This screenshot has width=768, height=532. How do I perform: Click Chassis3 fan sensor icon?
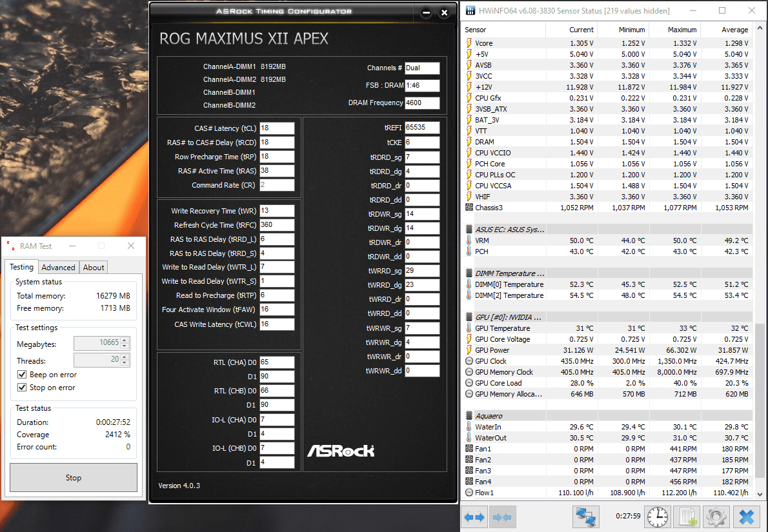pyautogui.click(x=469, y=208)
